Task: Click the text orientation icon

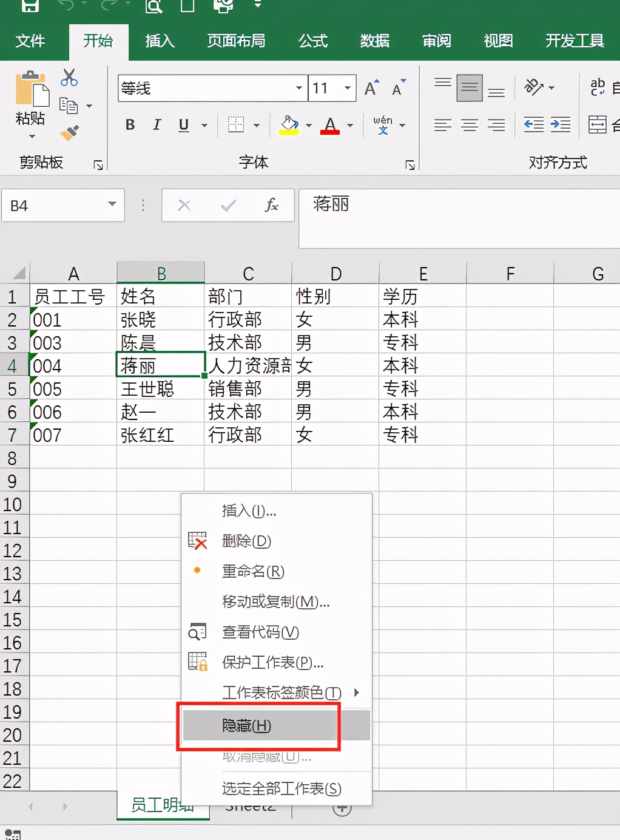Action: [x=534, y=87]
